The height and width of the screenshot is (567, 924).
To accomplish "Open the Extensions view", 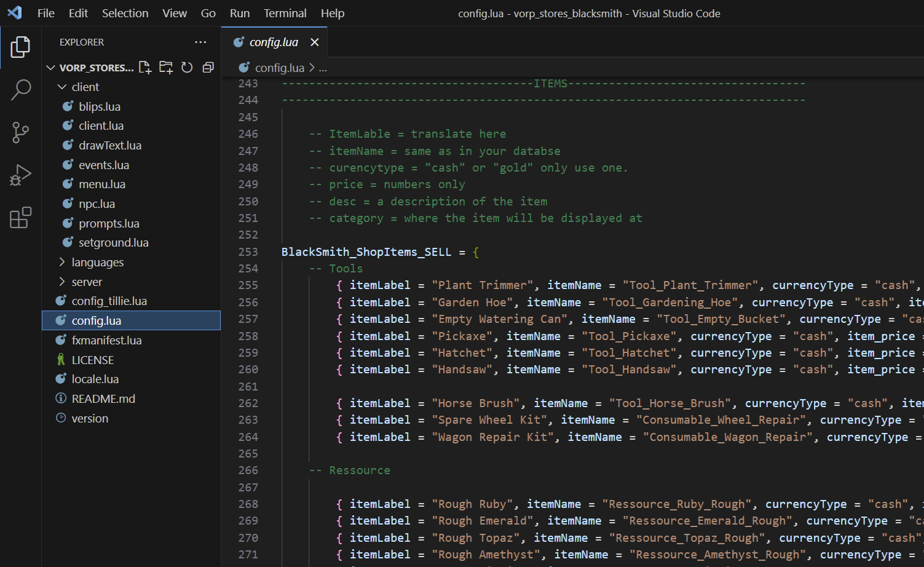I will pyautogui.click(x=20, y=217).
